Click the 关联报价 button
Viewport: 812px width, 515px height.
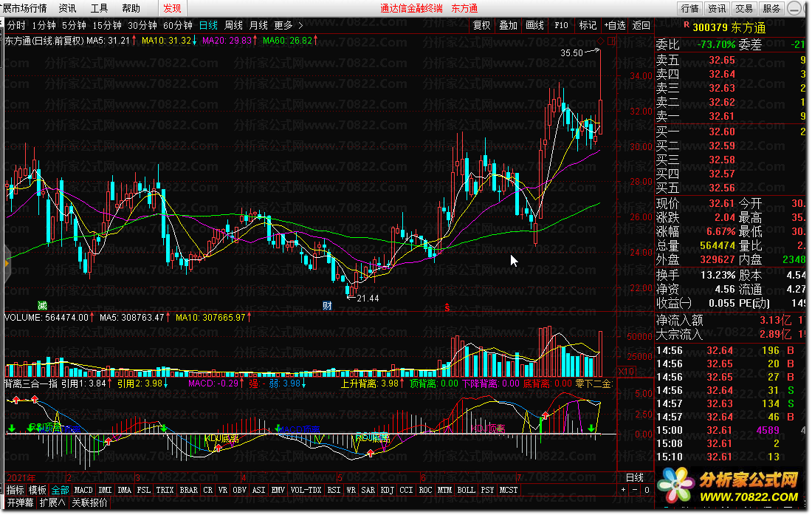[x=89, y=502]
